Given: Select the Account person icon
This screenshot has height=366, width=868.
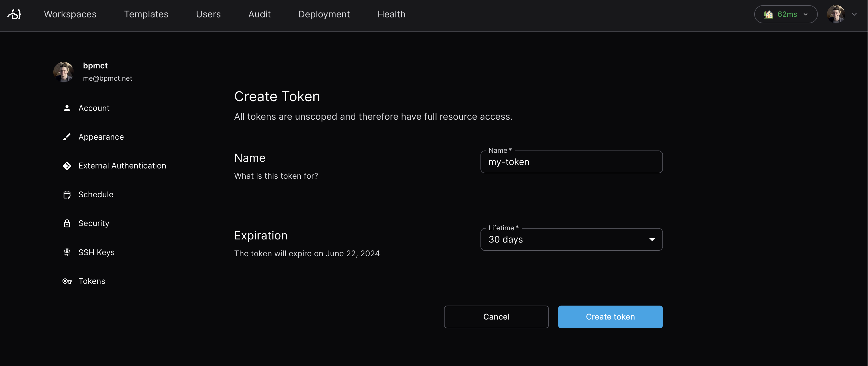Looking at the screenshot, I should tap(67, 108).
